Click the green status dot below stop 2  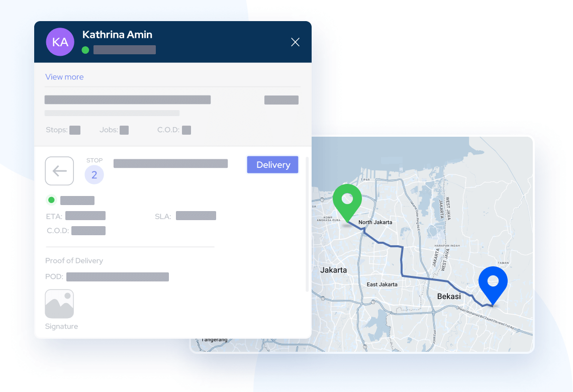[52, 200]
